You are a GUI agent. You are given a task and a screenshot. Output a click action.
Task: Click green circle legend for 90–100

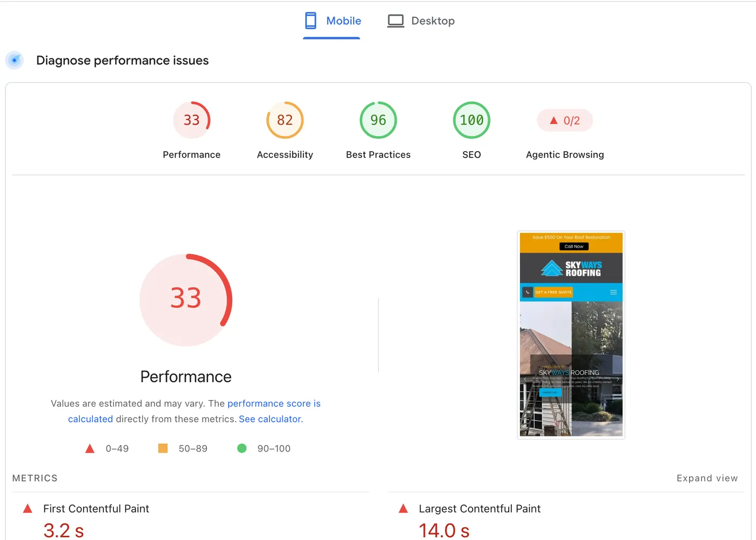click(242, 448)
